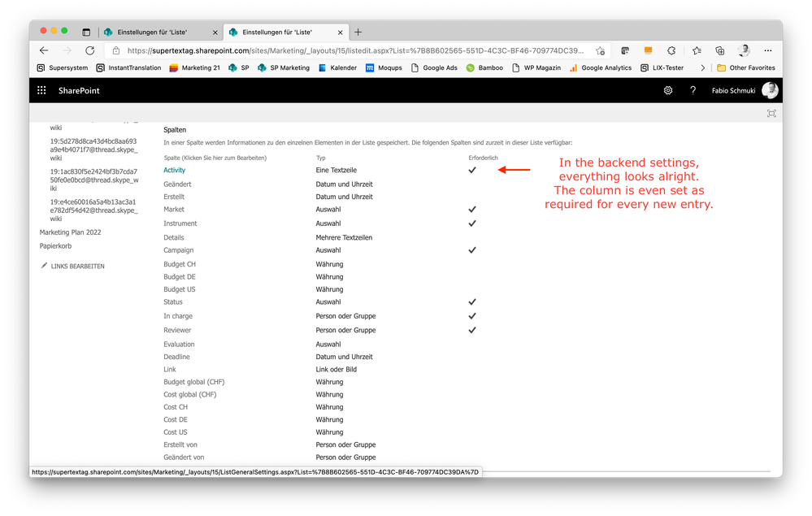Click the browser address bar URL
Screen dimensions: 812x516
point(355,50)
